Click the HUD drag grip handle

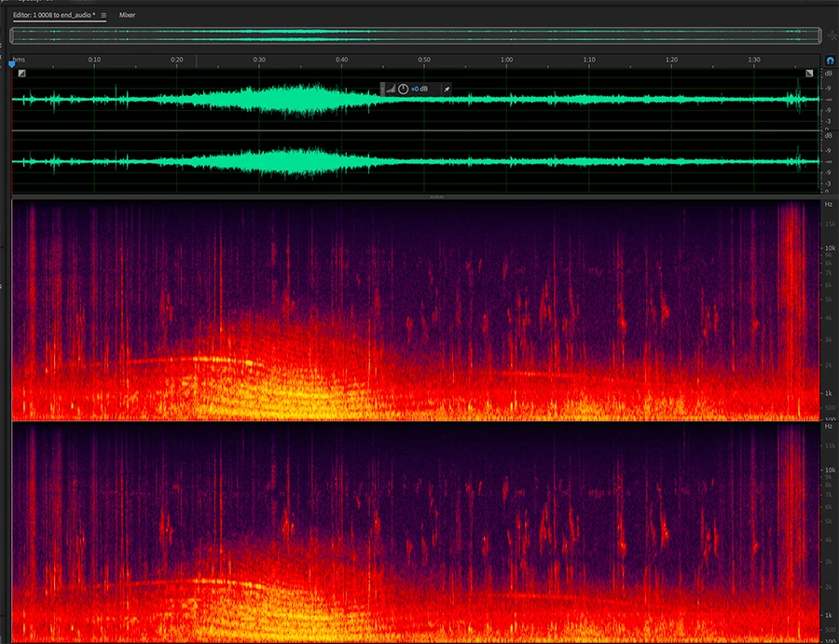pos(382,89)
